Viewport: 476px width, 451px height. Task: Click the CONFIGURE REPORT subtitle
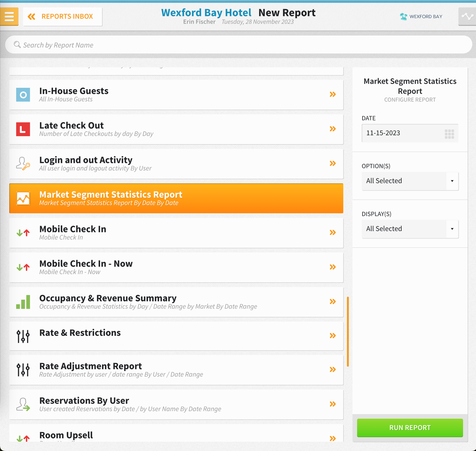(410, 100)
